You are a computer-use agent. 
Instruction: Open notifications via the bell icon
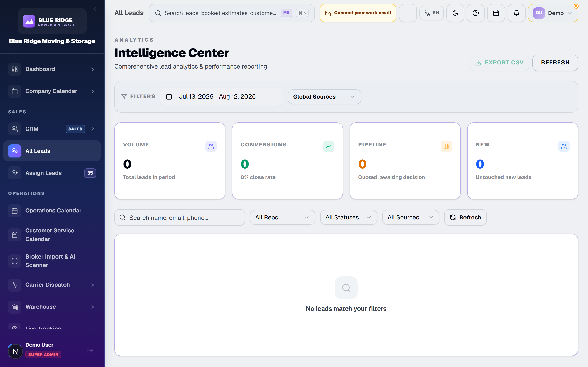516,13
